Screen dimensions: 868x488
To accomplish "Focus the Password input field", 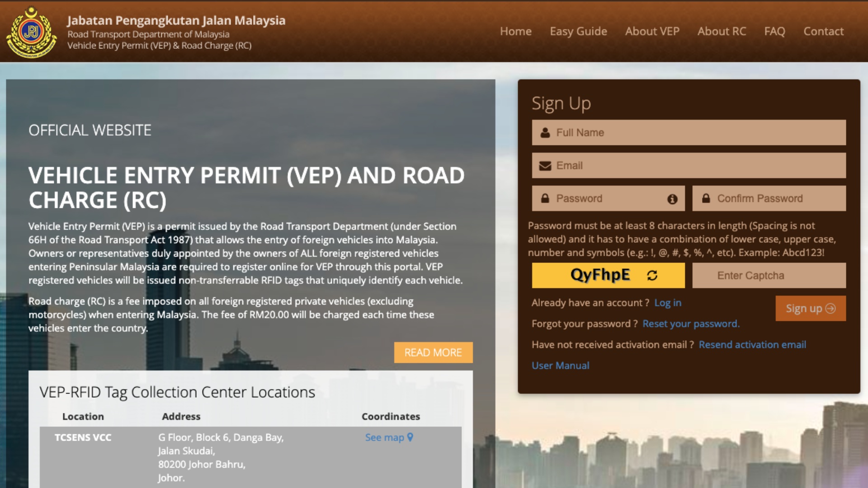I will [608, 198].
